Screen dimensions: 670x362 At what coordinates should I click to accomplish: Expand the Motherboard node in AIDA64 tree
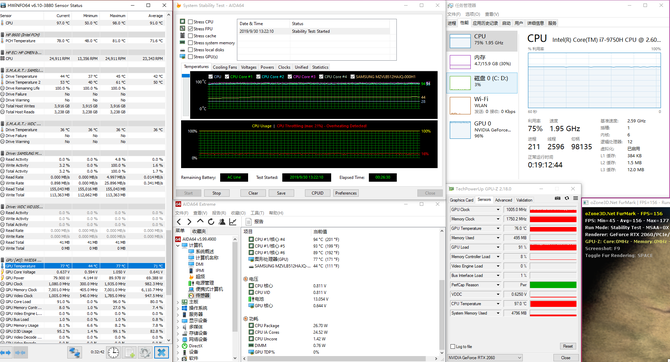coord(178,302)
